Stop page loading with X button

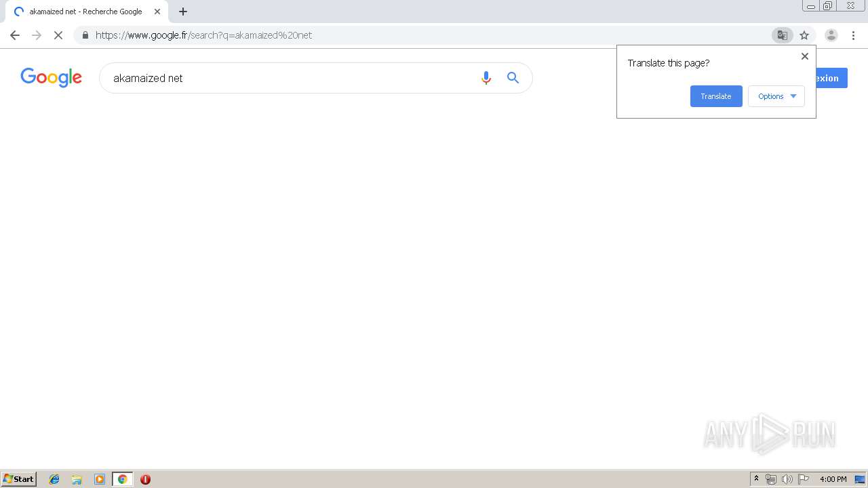(58, 35)
